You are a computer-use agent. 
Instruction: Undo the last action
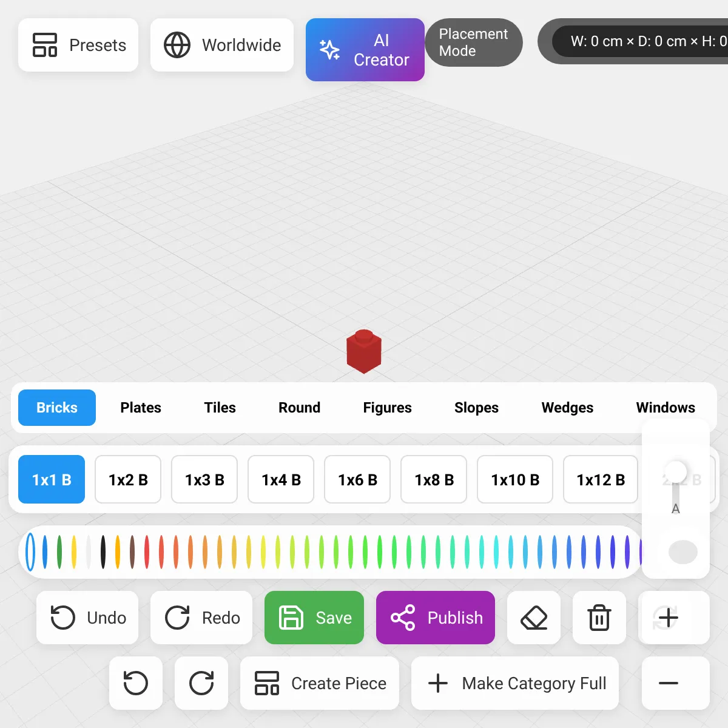(x=87, y=618)
